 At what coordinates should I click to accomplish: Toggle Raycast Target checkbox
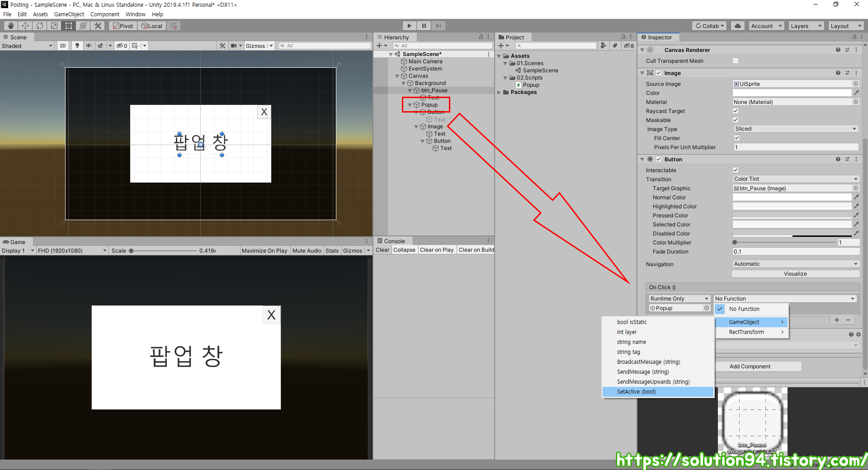pos(736,111)
